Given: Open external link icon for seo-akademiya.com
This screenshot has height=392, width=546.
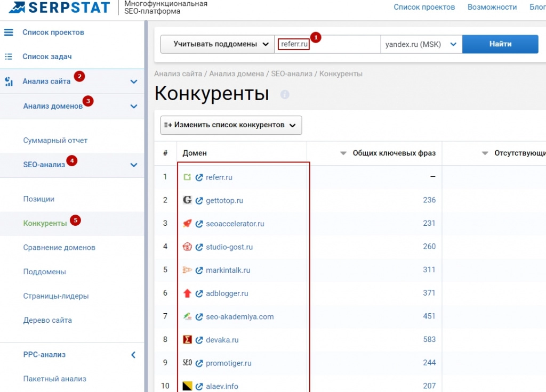Looking at the screenshot, I should point(199,317).
